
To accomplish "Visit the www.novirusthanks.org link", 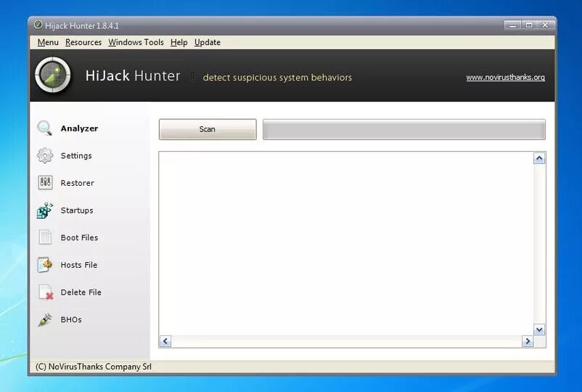I will coord(506,77).
